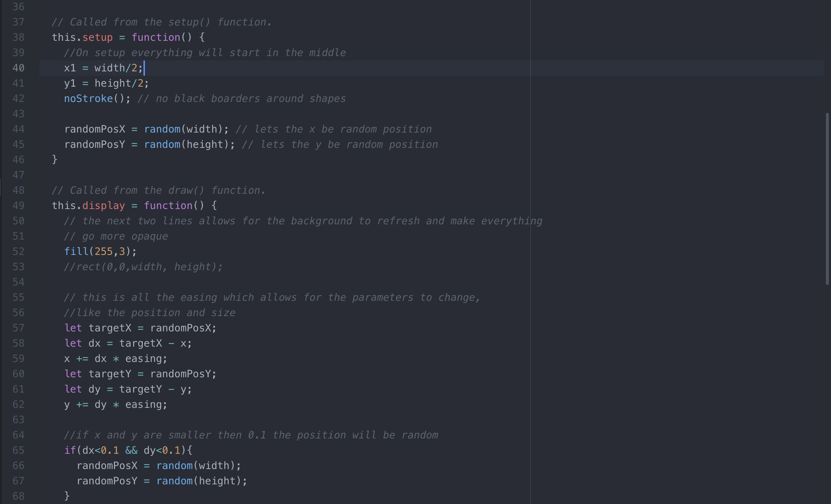Image resolution: width=831 pixels, height=504 pixels.
Task: Click the let targetX declaration
Action: 140,328
